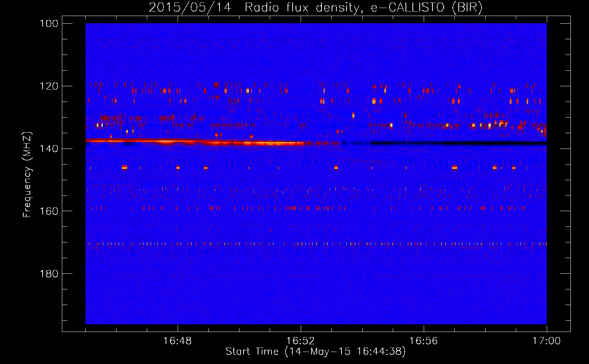This screenshot has height=364, width=589.
Task: Click the plot title mentioning e-CALLISTO (BIR)
Action: pos(316,7)
